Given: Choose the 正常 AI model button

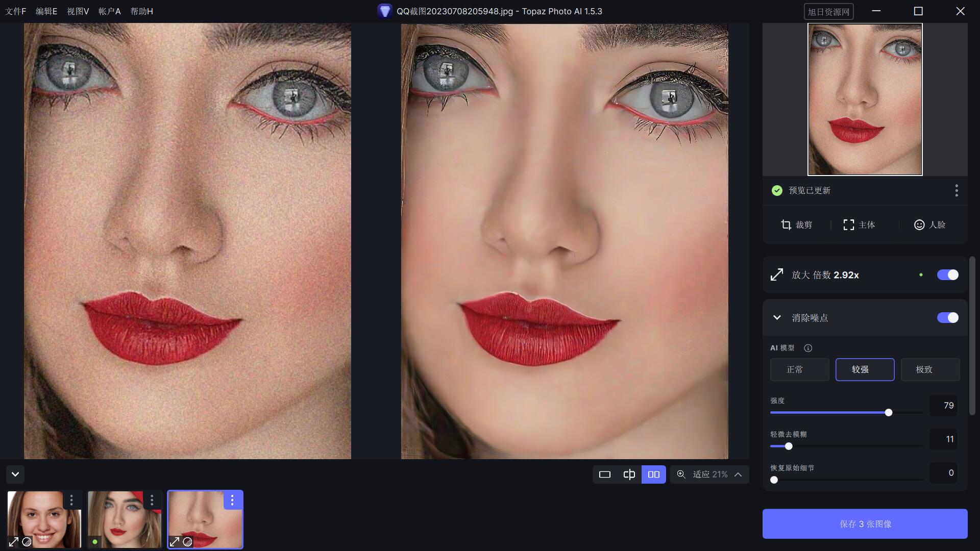Looking at the screenshot, I should pyautogui.click(x=799, y=369).
